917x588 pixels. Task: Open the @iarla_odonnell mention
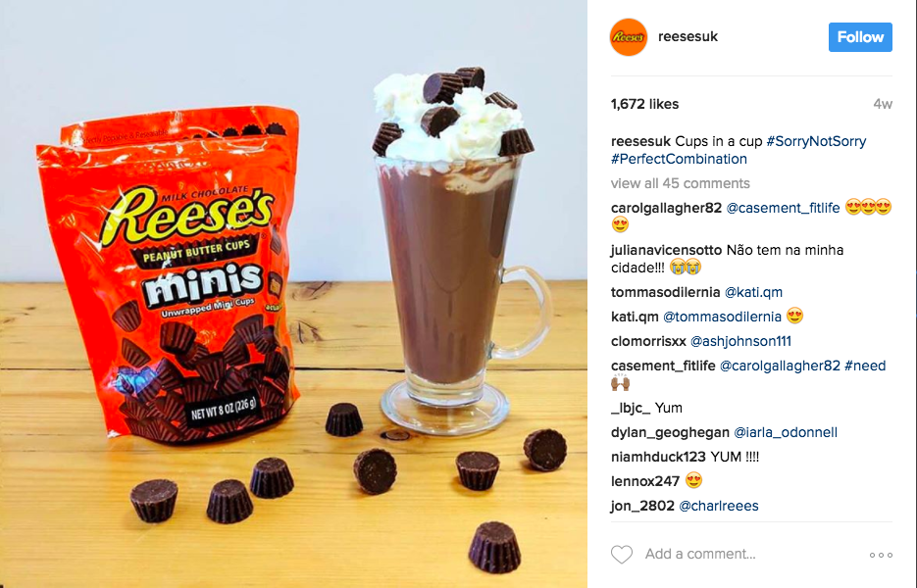[786, 432]
